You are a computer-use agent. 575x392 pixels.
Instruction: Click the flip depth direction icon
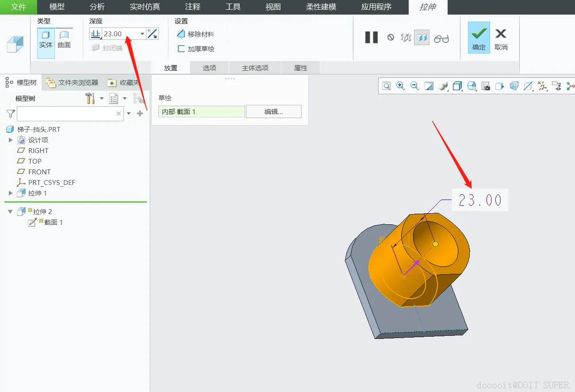(x=153, y=34)
